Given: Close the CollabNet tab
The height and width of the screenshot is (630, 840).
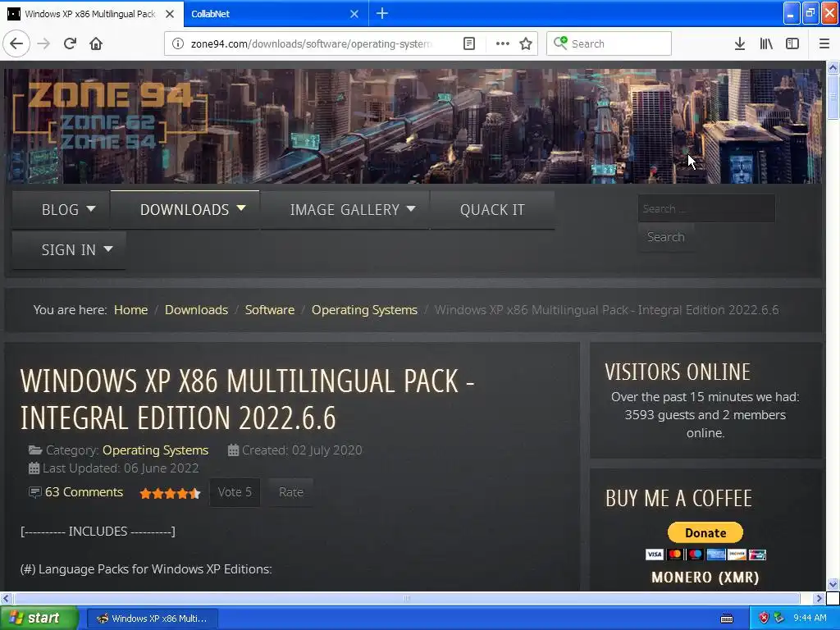Looking at the screenshot, I should click(x=354, y=14).
